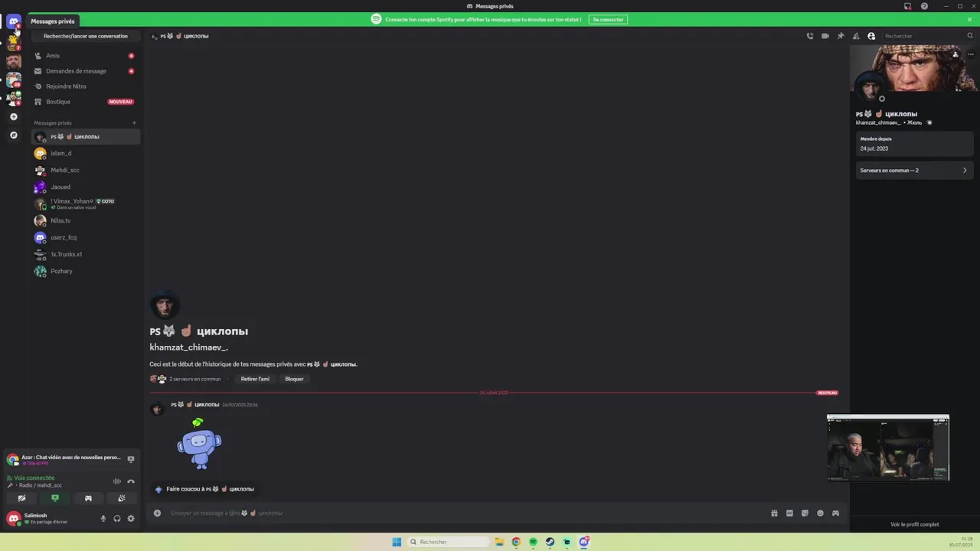Click Voir le profil complet
Screen dimensions: 980x551
coord(914,524)
